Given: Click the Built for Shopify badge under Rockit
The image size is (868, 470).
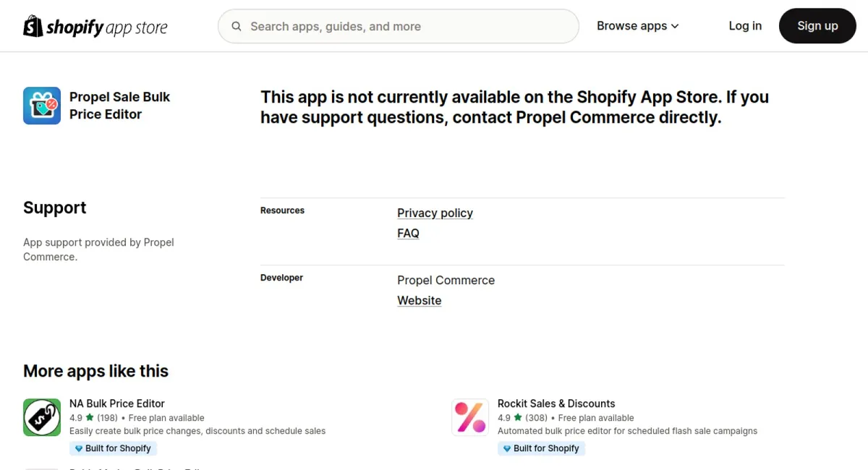Looking at the screenshot, I should tap(542, 448).
